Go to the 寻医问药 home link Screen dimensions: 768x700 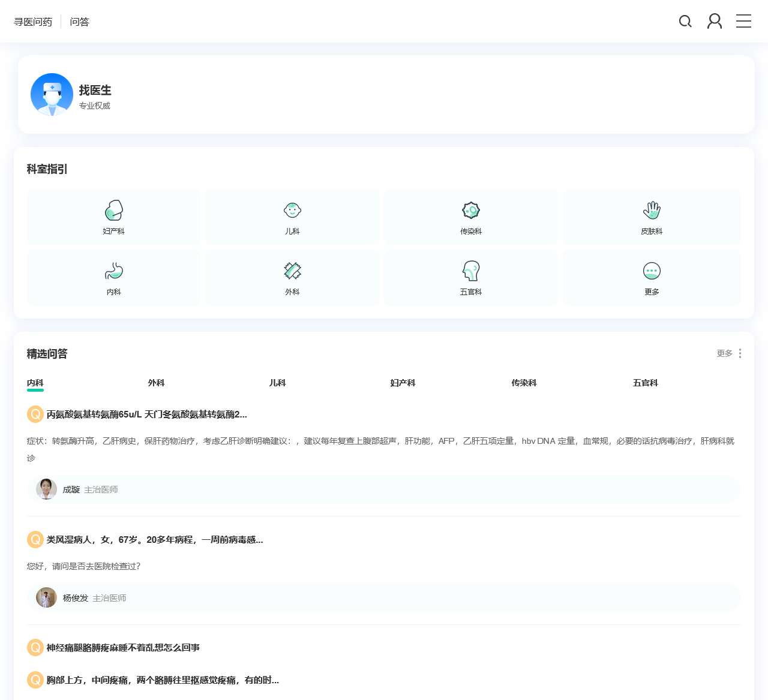(x=33, y=22)
